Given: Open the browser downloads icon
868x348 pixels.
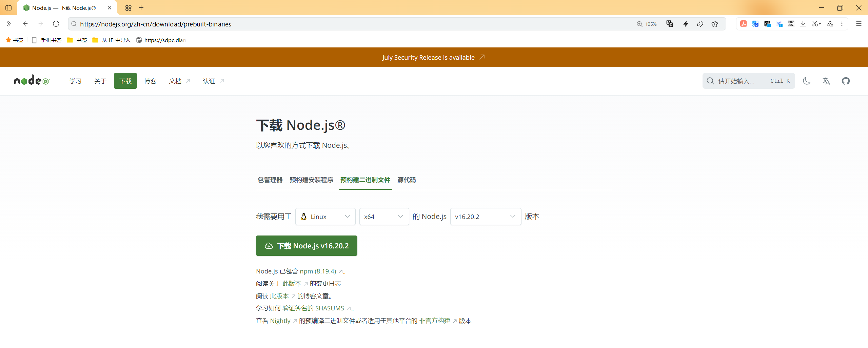Looking at the screenshot, I should pos(803,24).
